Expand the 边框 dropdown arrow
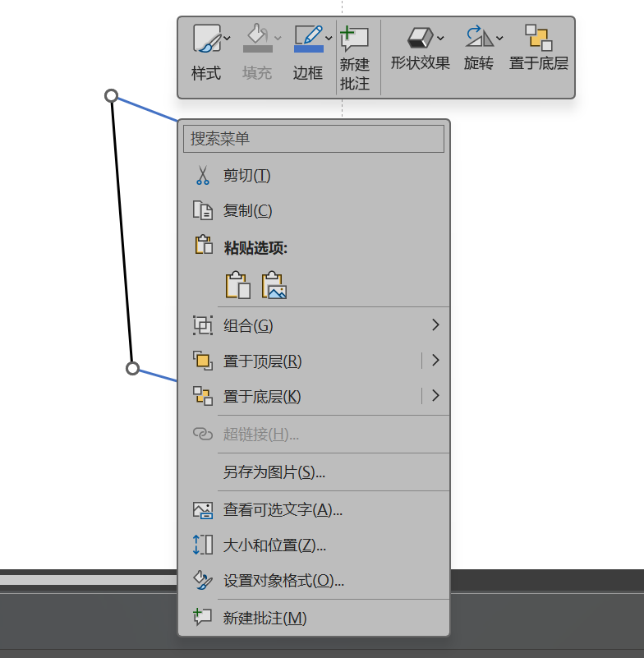Screen dimensions: 644x658 (x=329, y=38)
